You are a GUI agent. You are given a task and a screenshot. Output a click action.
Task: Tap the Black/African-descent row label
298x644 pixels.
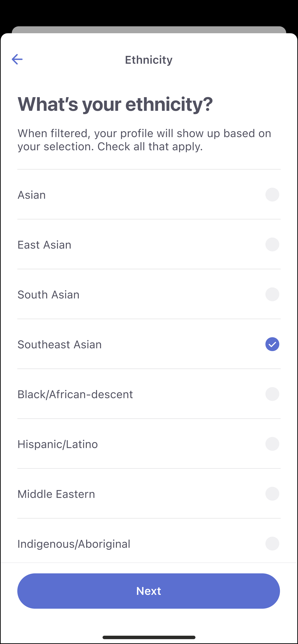coord(75,394)
